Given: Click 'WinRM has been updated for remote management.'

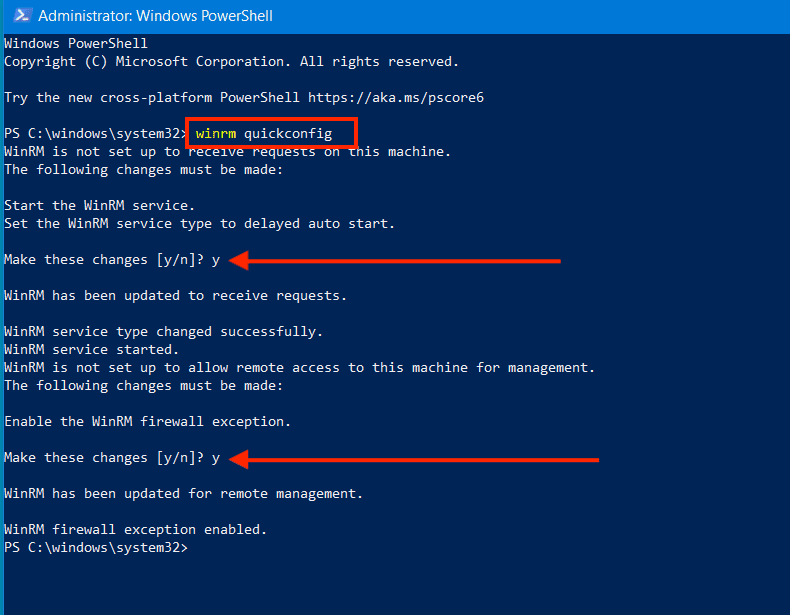Looking at the screenshot, I should 183,494.
